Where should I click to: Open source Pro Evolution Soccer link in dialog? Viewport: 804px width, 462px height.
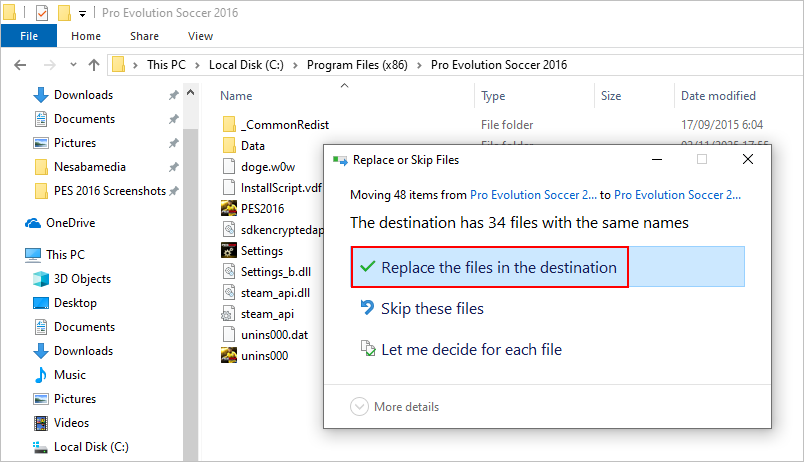click(x=533, y=195)
